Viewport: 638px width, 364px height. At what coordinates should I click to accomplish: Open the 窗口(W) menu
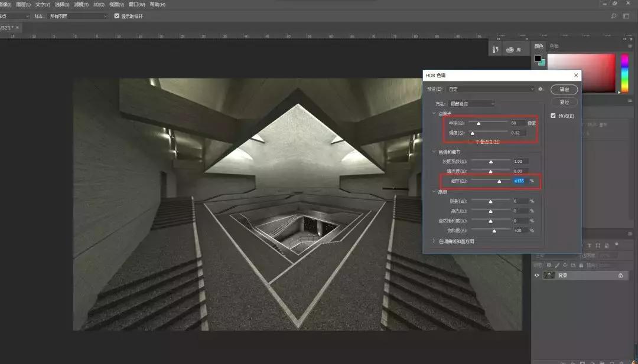[x=136, y=5]
